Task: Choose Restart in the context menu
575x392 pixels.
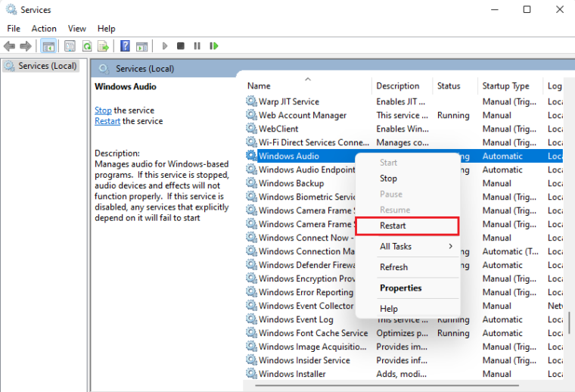Action: pyautogui.click(x=407, y=226)
